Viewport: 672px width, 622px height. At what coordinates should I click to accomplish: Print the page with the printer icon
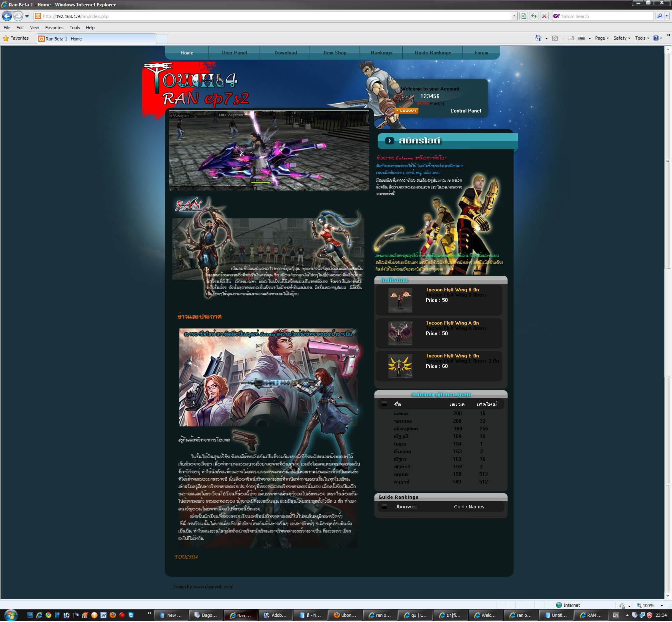click(x=582, y=38)
